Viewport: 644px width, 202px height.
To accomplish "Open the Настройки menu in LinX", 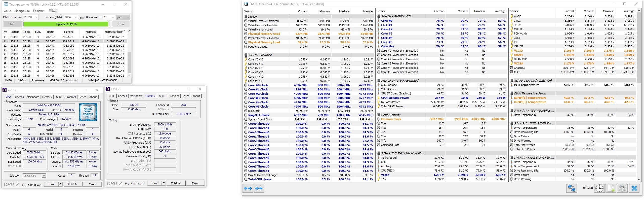I will [x=22, y=11].
